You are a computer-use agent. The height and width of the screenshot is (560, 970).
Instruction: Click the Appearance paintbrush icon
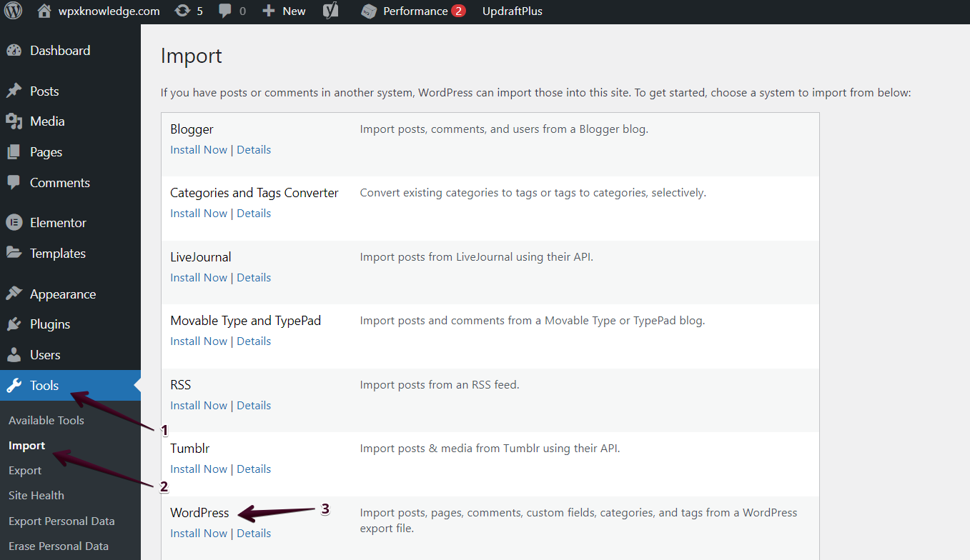14,294
